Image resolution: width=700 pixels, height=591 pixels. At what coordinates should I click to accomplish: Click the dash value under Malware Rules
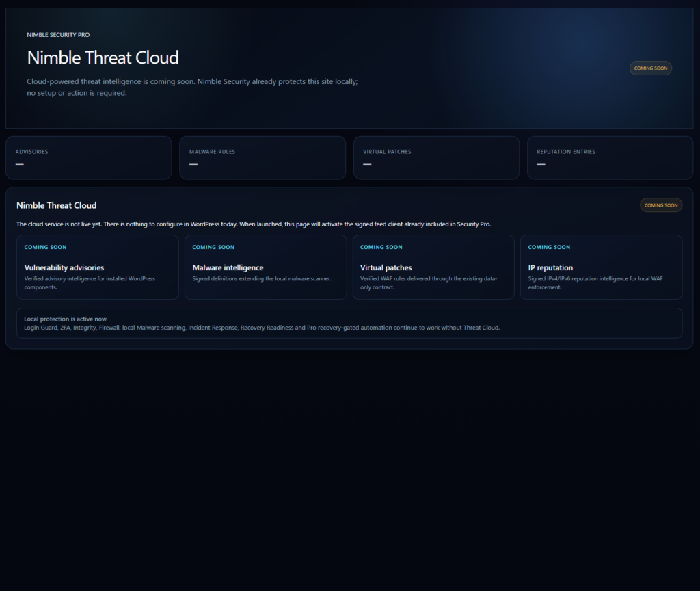(193, 164)
